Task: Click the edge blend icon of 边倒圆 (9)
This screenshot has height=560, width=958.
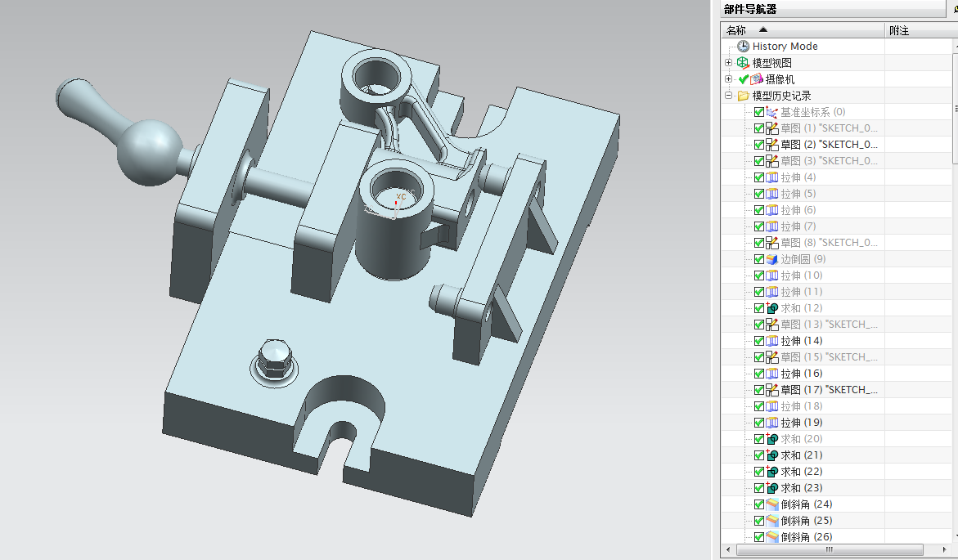Action: [x=772, y=259]
